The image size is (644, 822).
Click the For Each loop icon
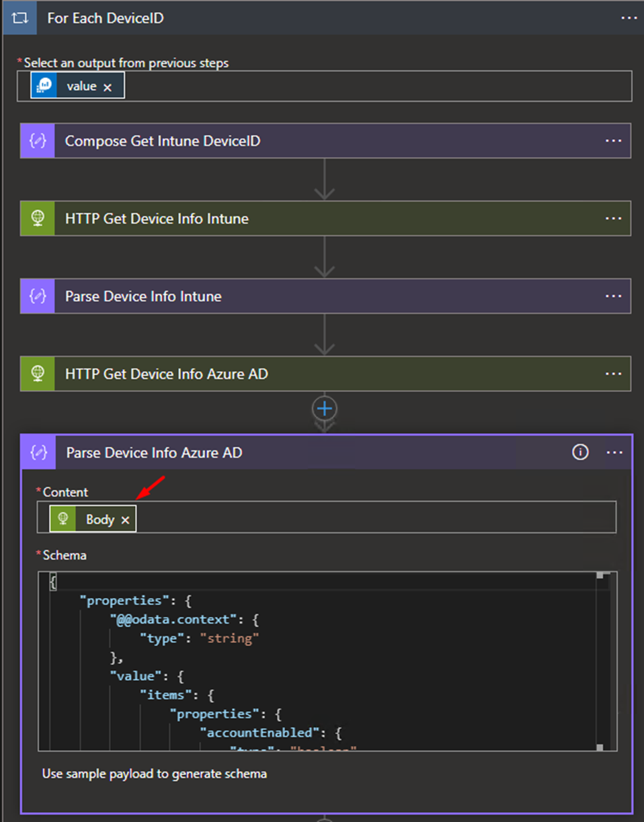tap(19, 18)
